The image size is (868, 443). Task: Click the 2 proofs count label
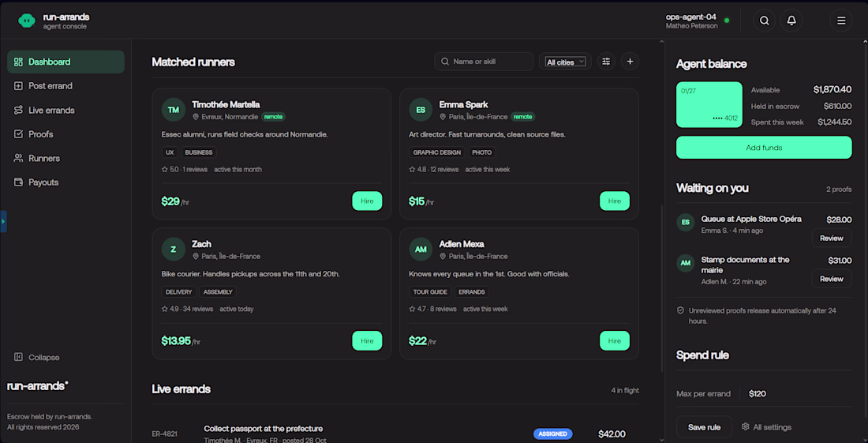839,190
